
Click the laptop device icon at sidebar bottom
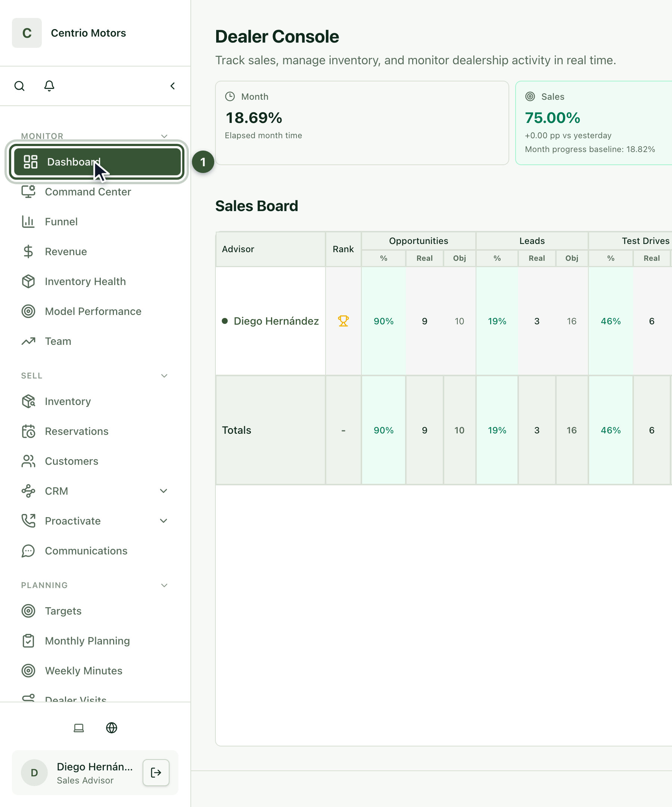click(x=79, y=728)
